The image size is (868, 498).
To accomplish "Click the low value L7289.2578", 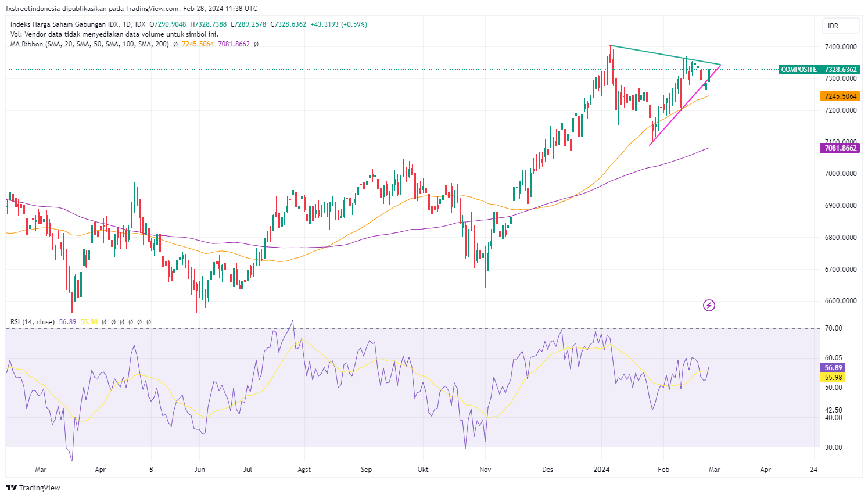I will click(x=249, y=24).
